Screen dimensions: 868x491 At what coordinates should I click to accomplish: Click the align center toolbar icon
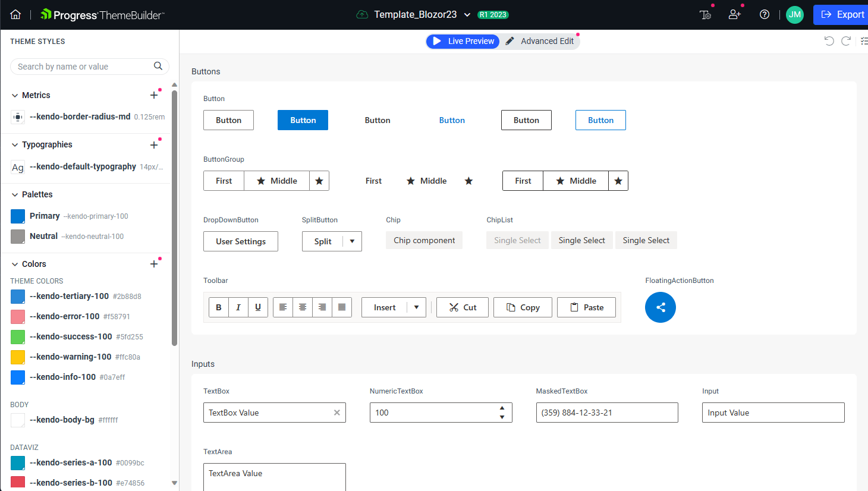pyautogui.click(x=303, y=307)
